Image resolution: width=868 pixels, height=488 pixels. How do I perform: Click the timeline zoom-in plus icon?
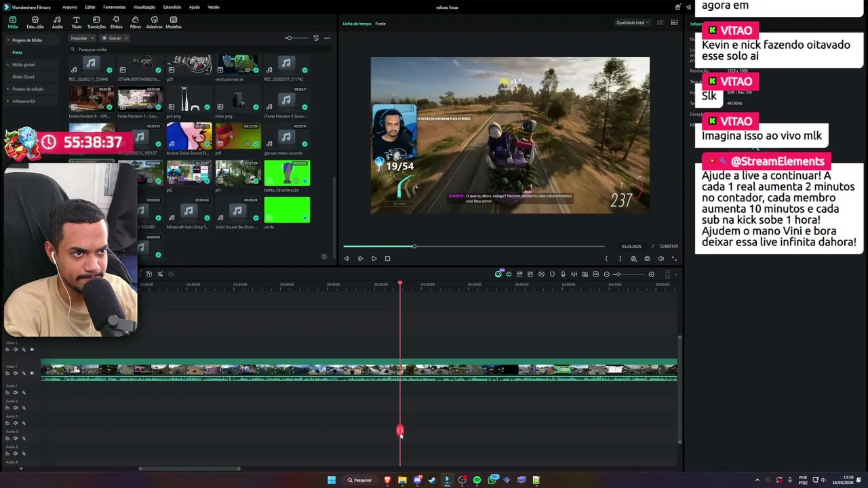pos(651,274)
